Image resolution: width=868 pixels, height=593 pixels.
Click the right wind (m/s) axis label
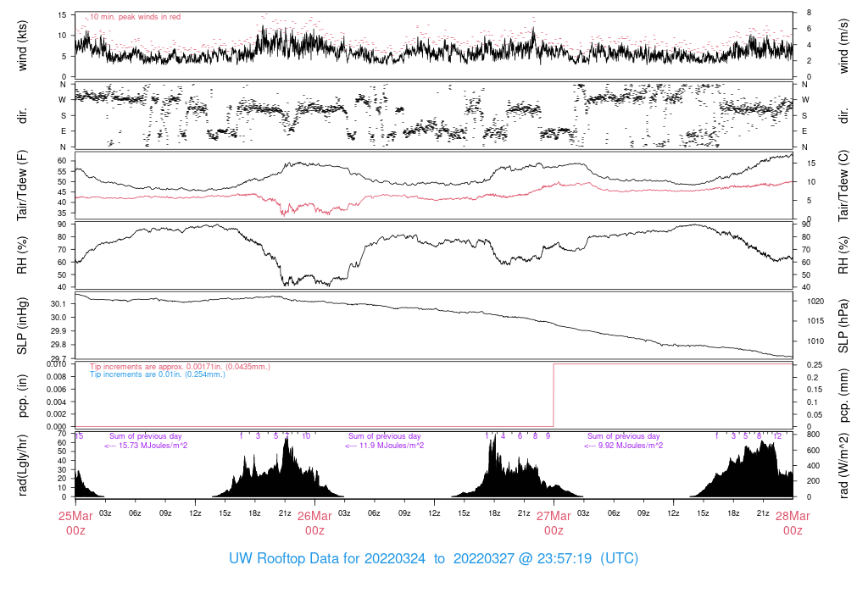tap(843, 46)
